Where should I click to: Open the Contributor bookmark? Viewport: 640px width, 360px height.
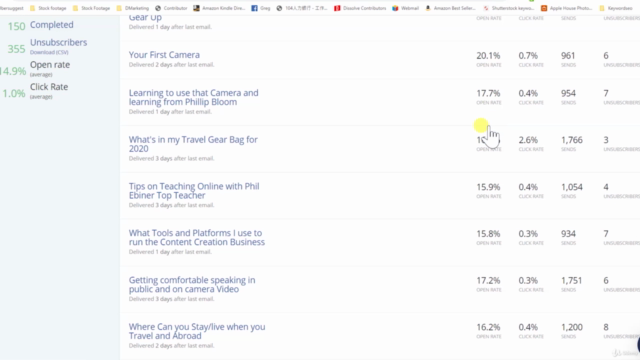click(x=171, y=8)
